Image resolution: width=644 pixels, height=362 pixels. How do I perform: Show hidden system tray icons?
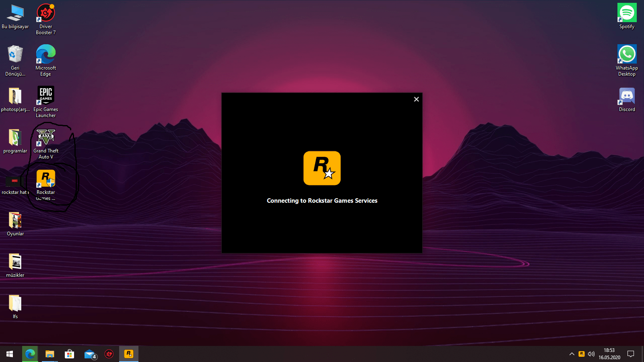(572, 354)
